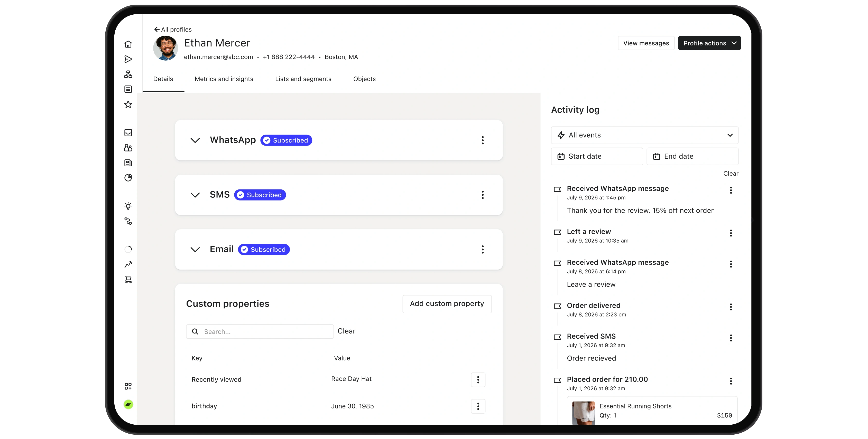
Task: Click the Essential Running Shorts product thumbnail
Action: coord(584,413)
